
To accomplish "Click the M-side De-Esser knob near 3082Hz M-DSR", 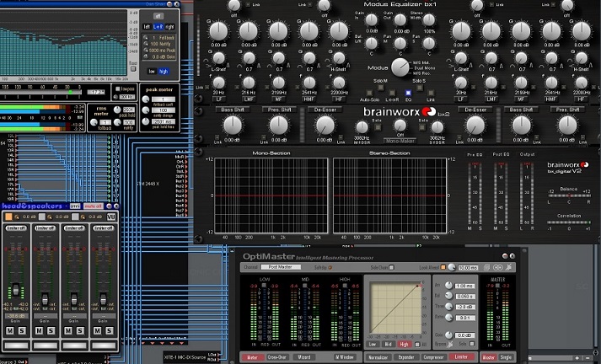I will [362, 127].
